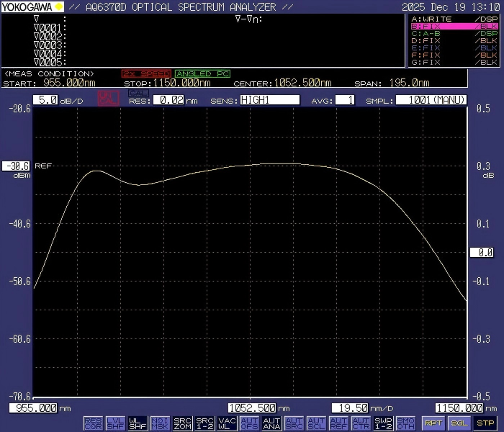
Task: Click the SRC ZOM zoom icon
Action: click(183, 423)
